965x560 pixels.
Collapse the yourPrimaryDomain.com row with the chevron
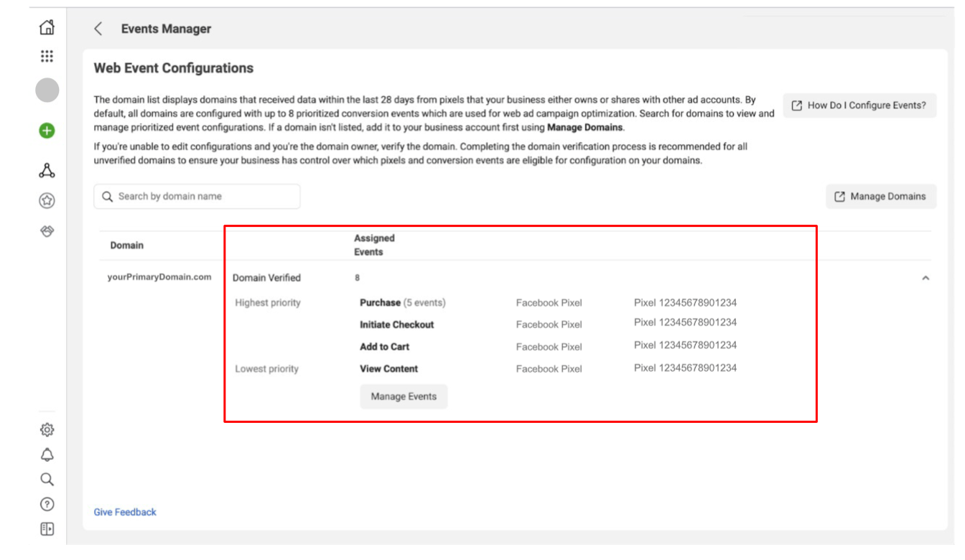(x=926, y=277)
